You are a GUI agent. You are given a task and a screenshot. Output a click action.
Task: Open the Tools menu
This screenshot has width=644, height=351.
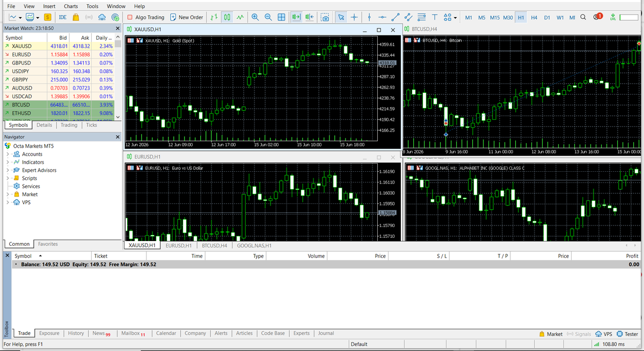92,6
